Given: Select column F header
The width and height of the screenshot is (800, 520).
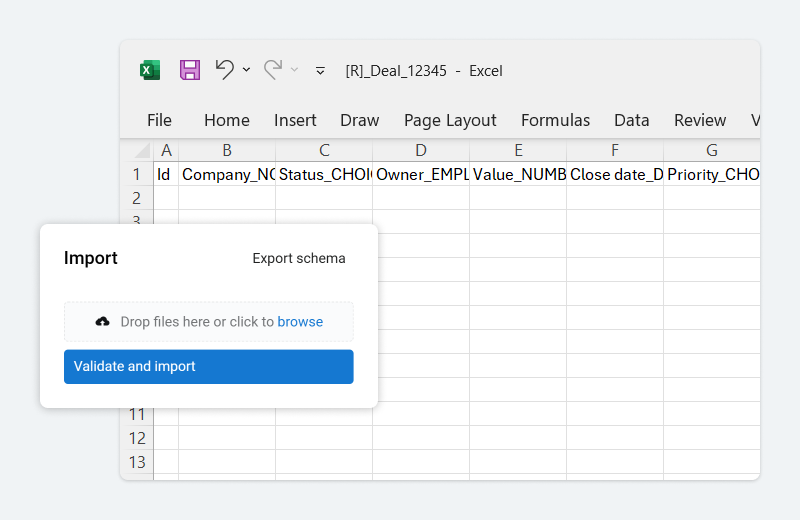Looking at the screenshot, I should pos(615,150).
